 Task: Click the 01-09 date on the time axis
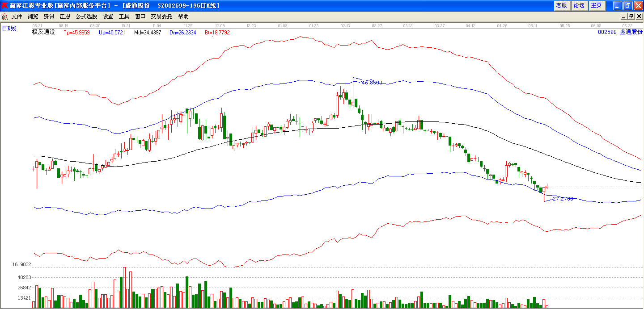click(x=283, y=26)
